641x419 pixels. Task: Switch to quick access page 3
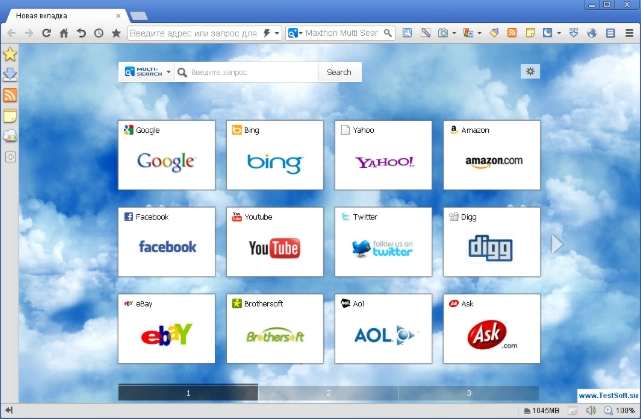point(468,393)
